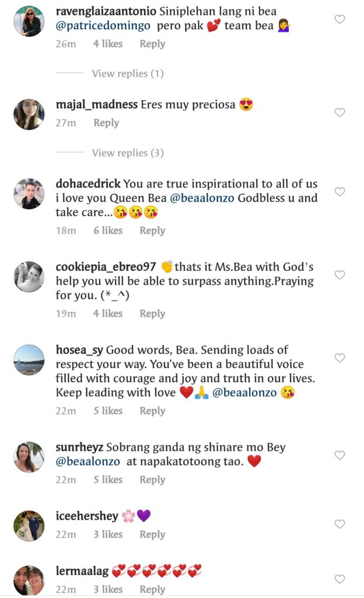Like iceehershey's emoji comment

point(339,524)
